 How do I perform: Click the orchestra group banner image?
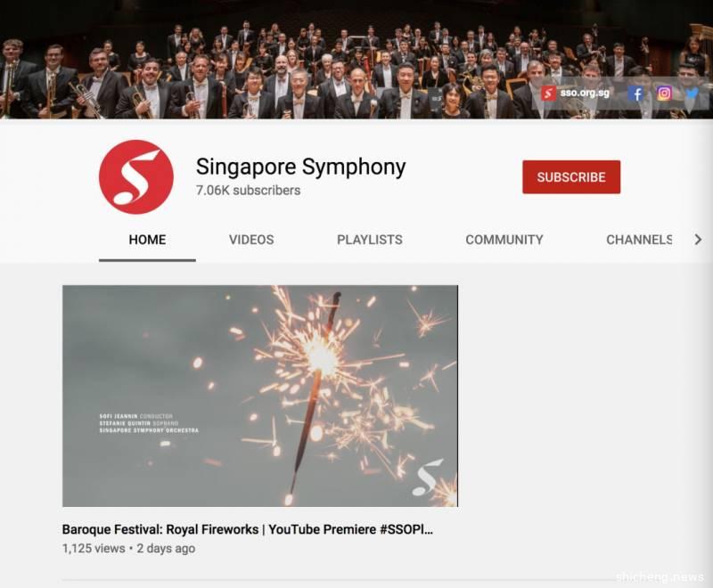coord(356,59)
